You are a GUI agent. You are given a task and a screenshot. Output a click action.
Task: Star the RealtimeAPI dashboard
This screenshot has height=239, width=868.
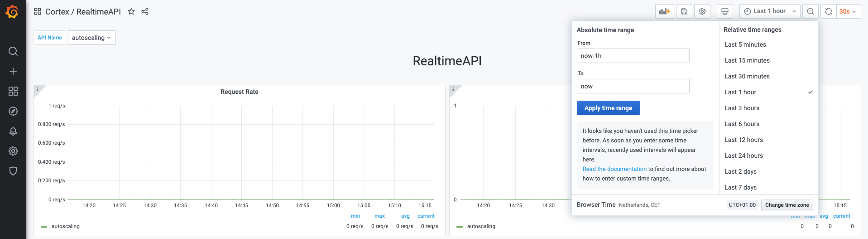point(131,12)
